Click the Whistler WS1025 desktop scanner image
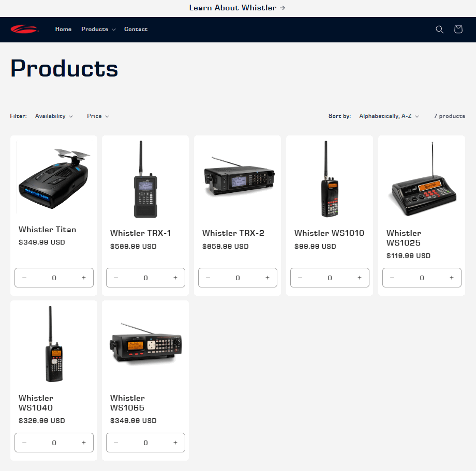The image size is (476, 471). click(423, 179)
